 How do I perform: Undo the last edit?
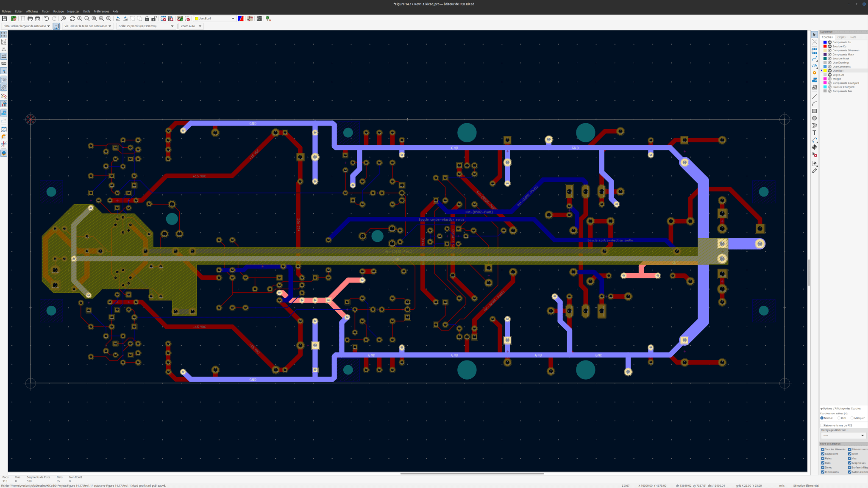coord(47,19)
